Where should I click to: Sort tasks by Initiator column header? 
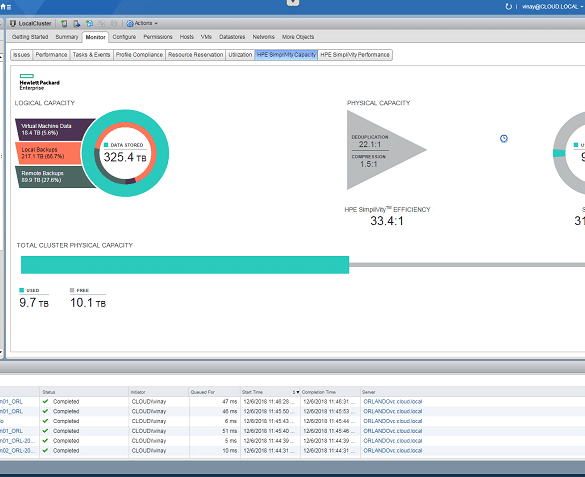click(159, 392)
